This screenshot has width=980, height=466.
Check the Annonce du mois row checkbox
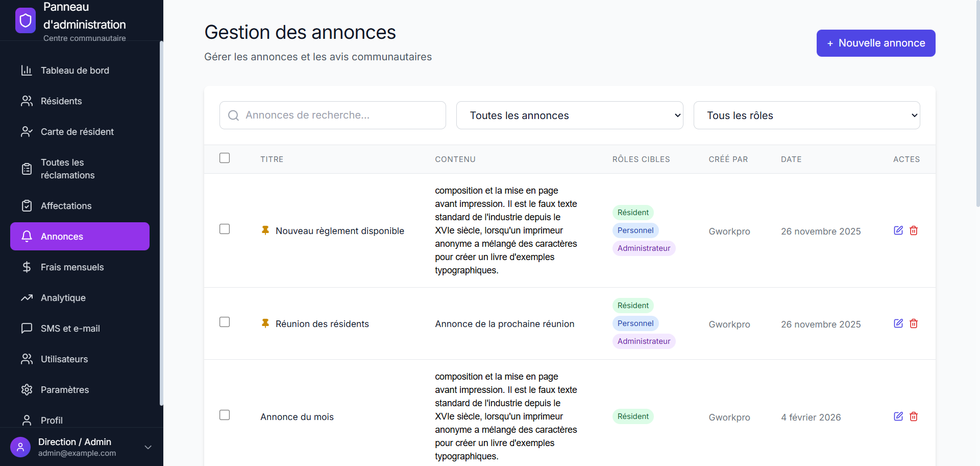click(x=225, y=415)
